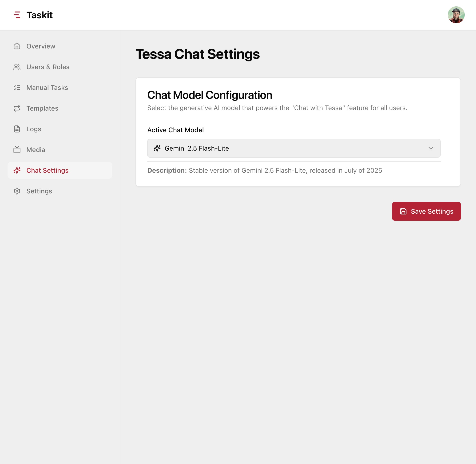
Task: Click the Manual Tasks checklist icon
Action: 17,88
